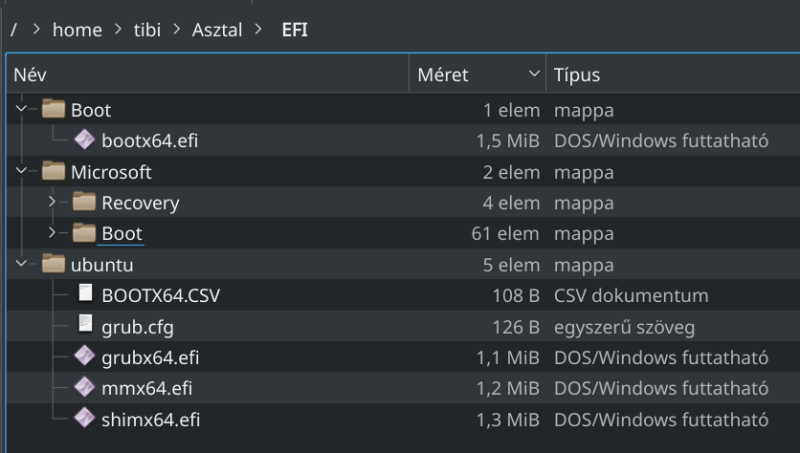Select the grub.cfg text file icon
This screenshot has width=800, height=453.
coord(85,324)
